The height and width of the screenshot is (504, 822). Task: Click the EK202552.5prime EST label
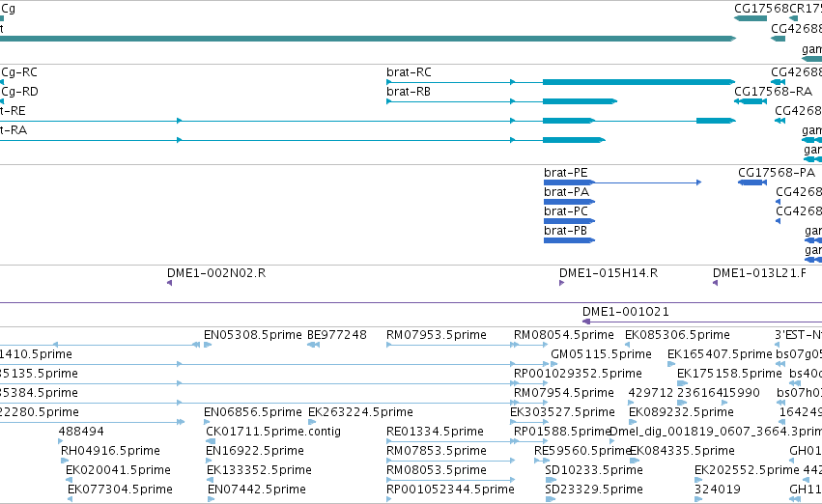tap(747, 470)
